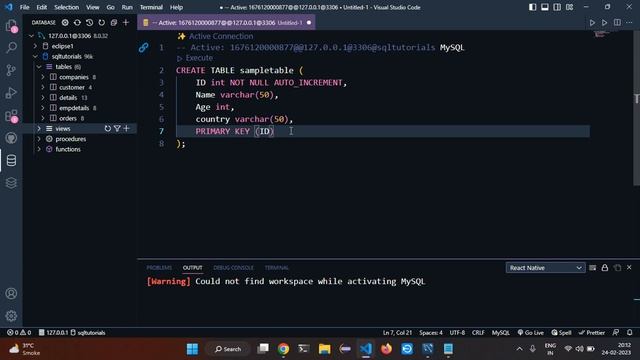Viewport: 640px width, 360px height.
Task: Select the orders table row
Action: [x=80, y=118]
